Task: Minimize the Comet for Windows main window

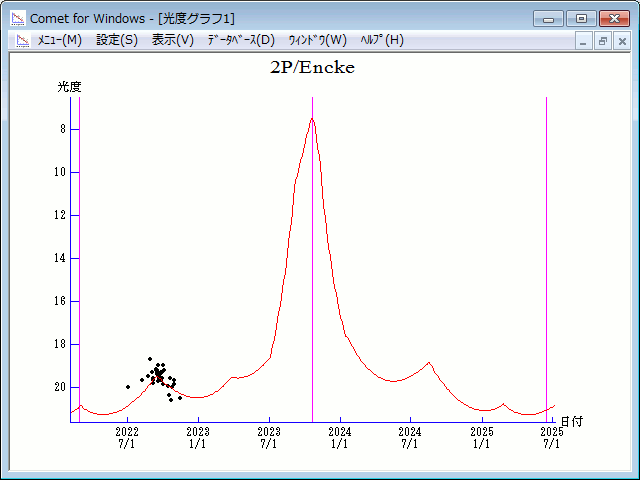Action: 548,19
